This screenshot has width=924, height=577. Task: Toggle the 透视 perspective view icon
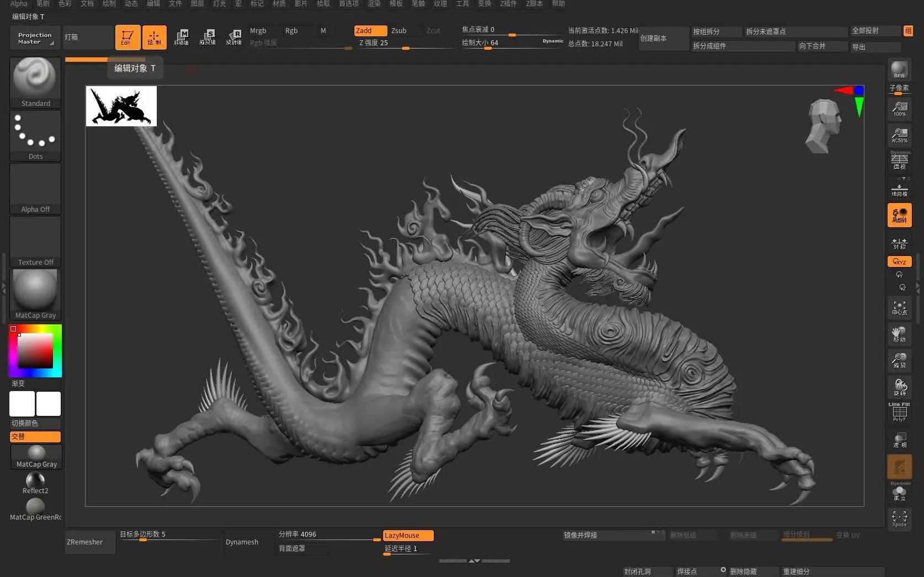[900, 161]
